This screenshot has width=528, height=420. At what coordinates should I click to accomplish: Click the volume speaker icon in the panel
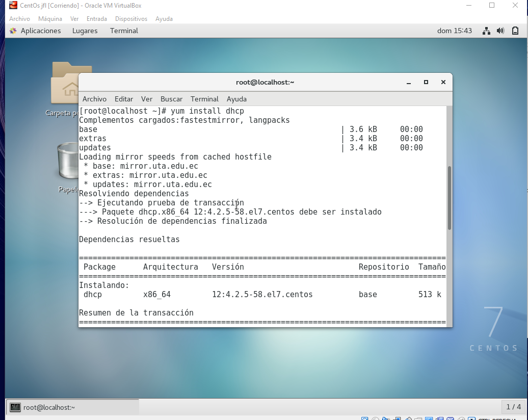500,31
